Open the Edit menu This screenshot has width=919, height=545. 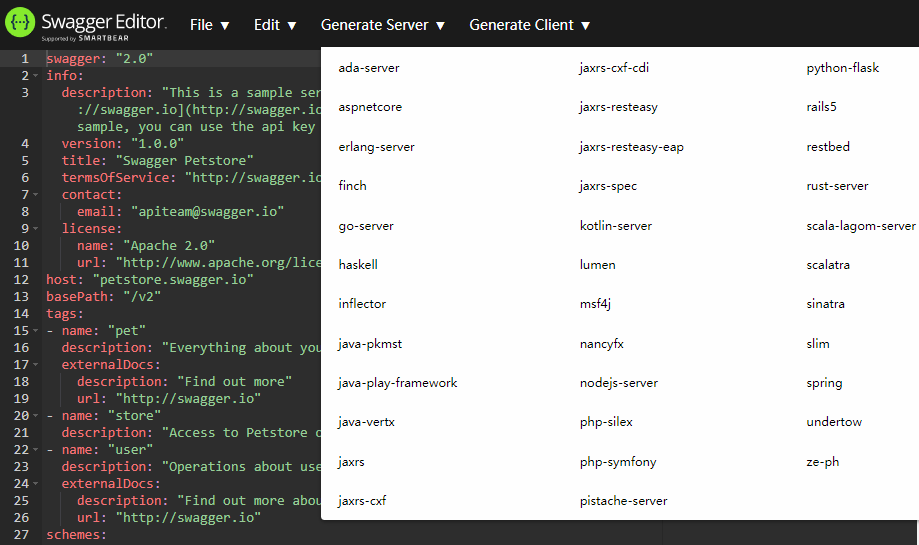275,25
